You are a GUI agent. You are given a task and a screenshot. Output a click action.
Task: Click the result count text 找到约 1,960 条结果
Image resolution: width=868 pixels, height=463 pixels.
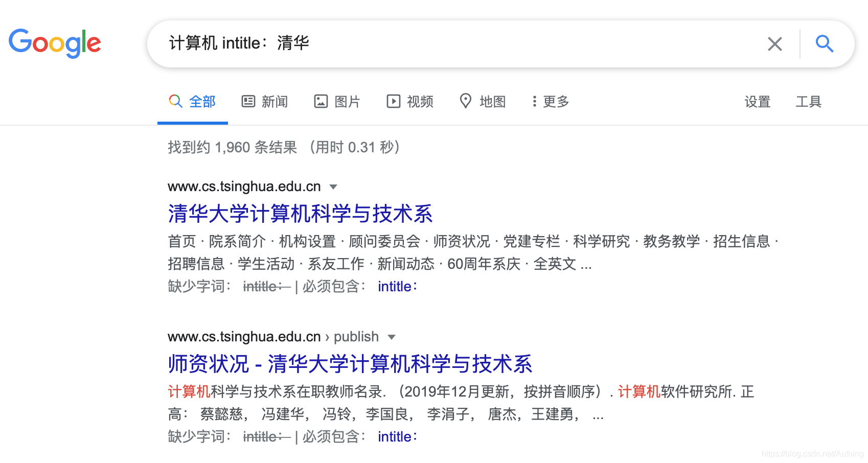233,147
